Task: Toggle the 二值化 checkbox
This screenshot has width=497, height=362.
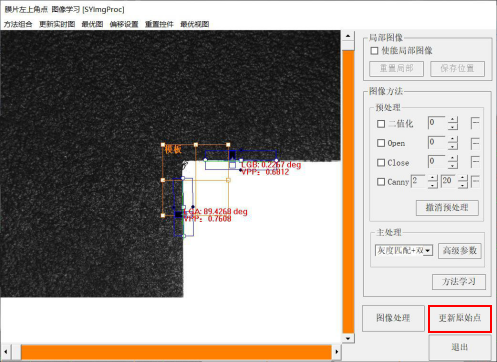Action: [381, 124]
